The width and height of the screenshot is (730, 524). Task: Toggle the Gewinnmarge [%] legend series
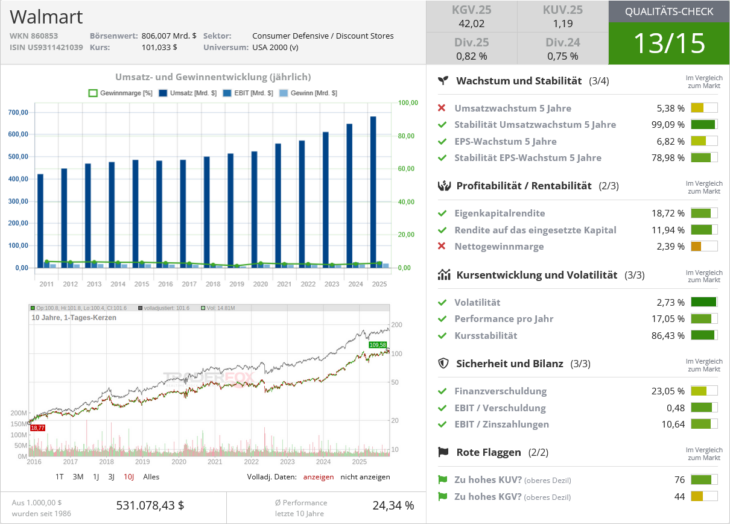point(122,93)
